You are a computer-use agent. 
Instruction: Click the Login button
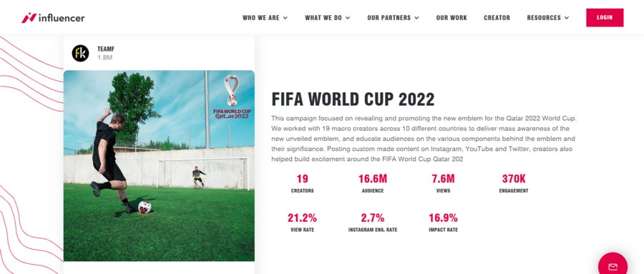605,18
